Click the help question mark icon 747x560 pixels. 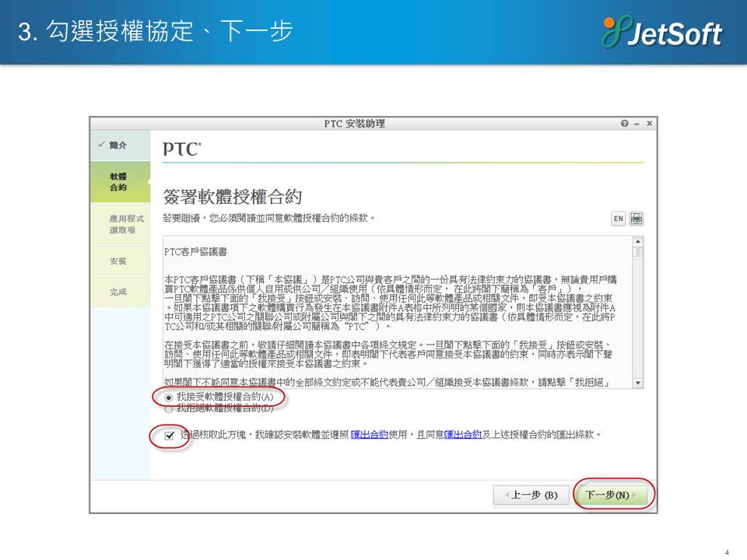624,124
